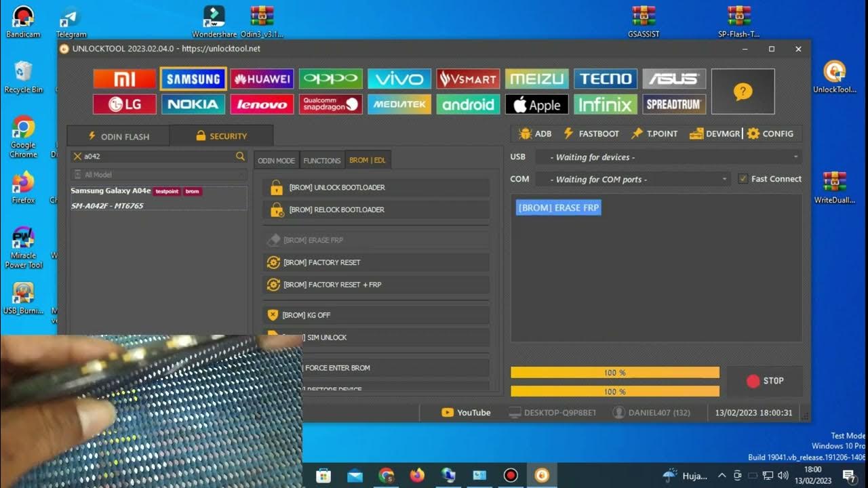Select the Lenovo brand tile
Viewport: 868px width, 488px height.
click(x=262, y=104)
